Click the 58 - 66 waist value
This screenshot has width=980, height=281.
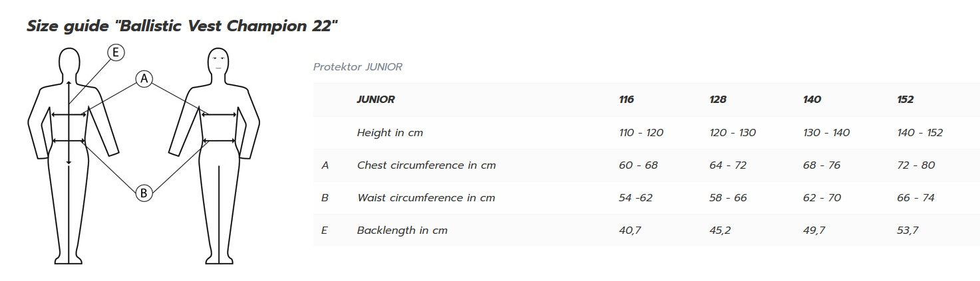(729, 198)
